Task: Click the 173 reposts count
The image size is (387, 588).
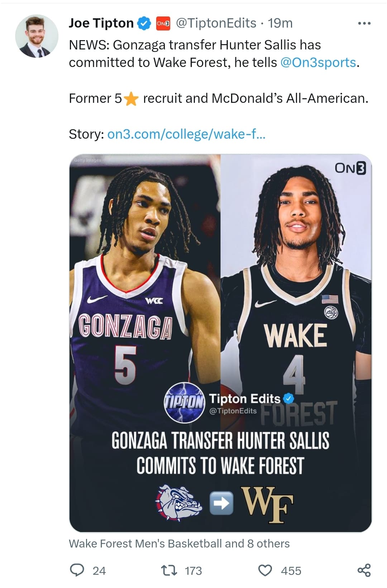Action: coord(193,571)
